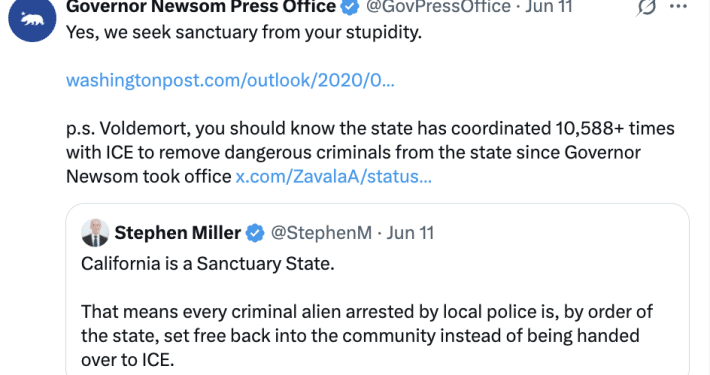
Task: Click the @GovPressOffice handle
Action: (438, 6)
